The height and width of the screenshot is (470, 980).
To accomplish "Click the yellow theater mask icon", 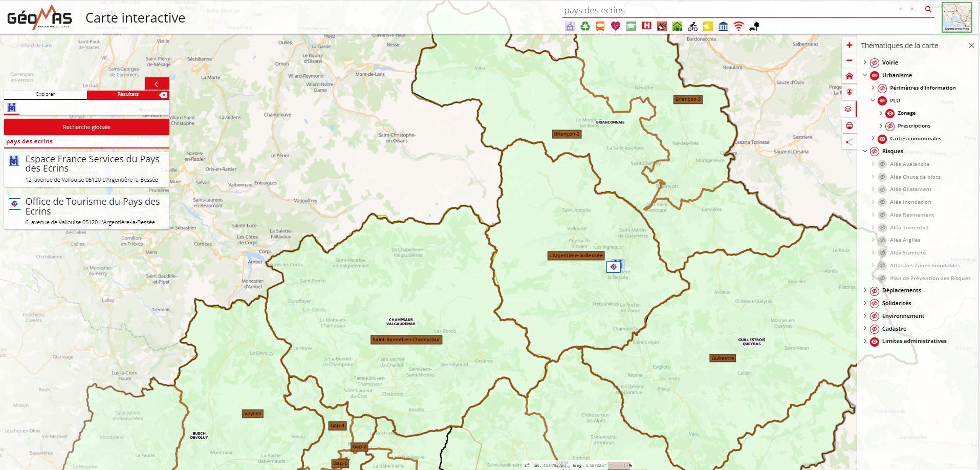I will tap(708, 26).
